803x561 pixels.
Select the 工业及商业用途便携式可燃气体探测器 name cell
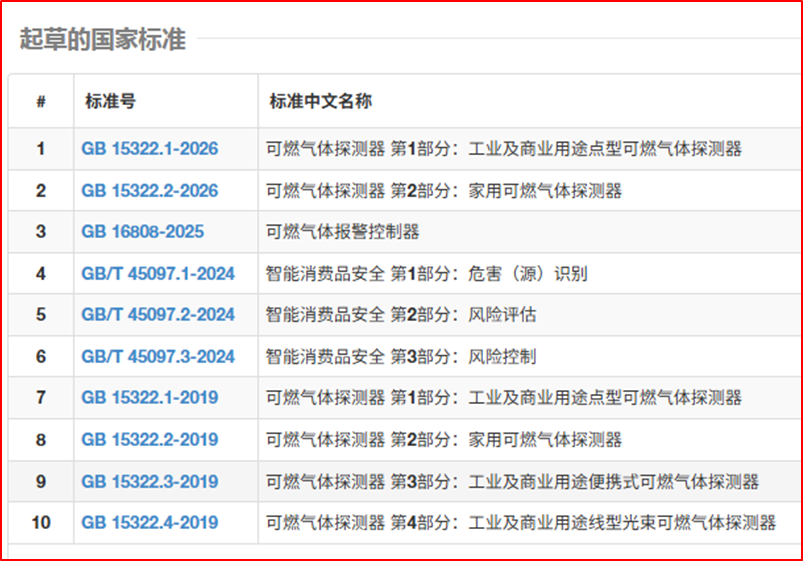[512, 482]
